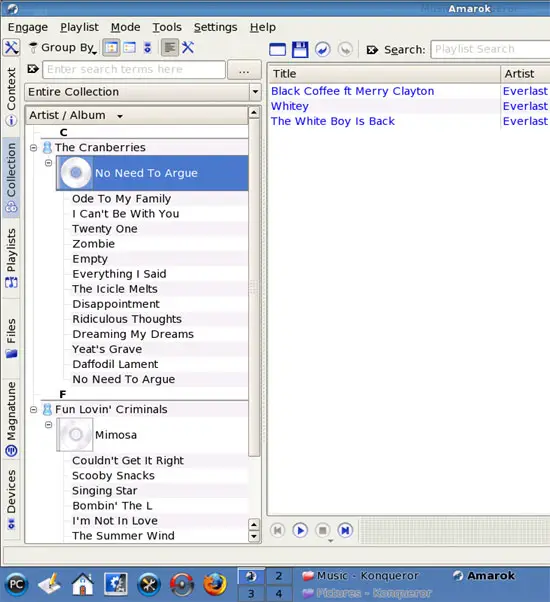Toggle show divider button in collection toolbar
This screenshot has height=602, width=550.
(170, 48)
